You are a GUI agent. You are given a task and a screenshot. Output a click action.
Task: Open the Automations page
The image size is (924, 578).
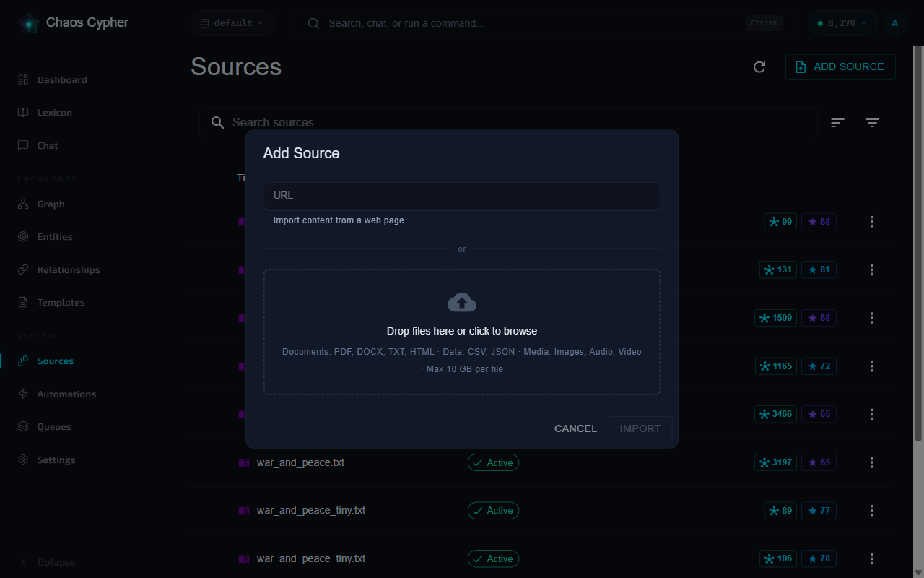coord(66,394)
